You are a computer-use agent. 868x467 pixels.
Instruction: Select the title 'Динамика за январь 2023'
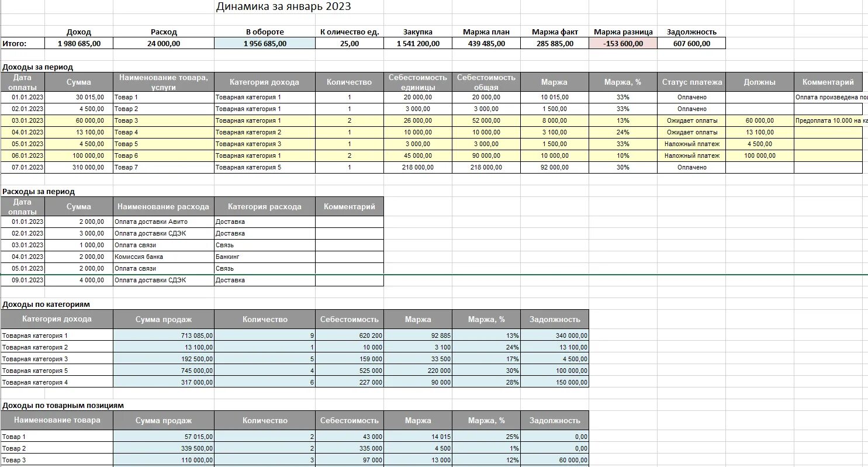283,6
